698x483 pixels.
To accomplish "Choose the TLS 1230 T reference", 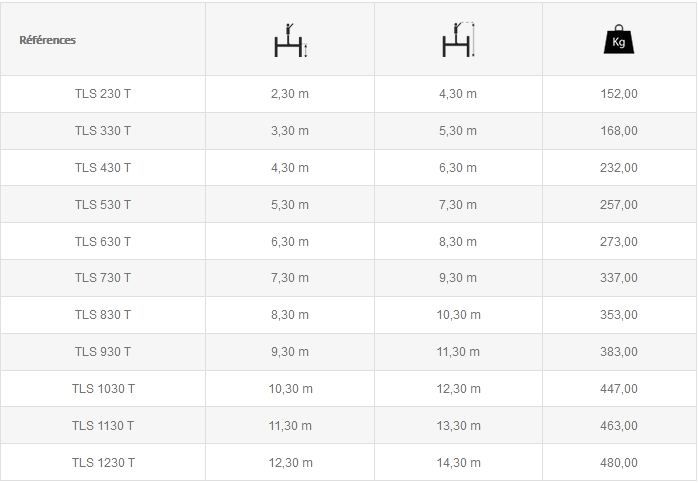I will [103, 463].
